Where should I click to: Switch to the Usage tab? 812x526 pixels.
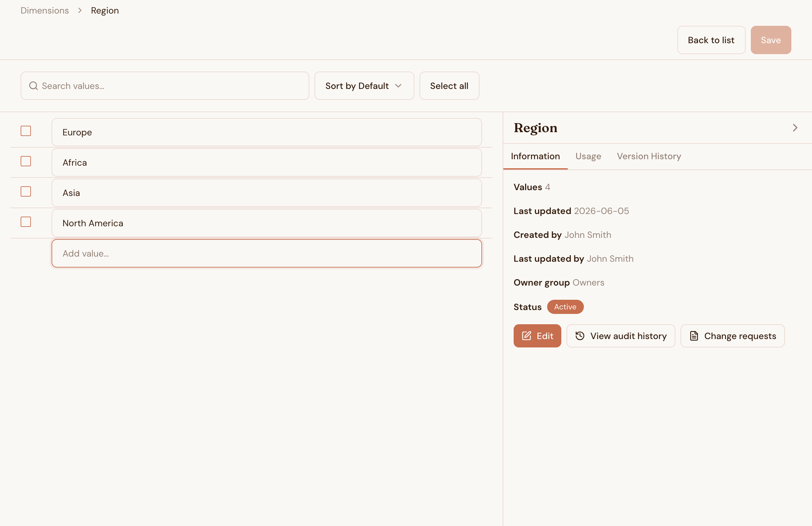(588, 156)
